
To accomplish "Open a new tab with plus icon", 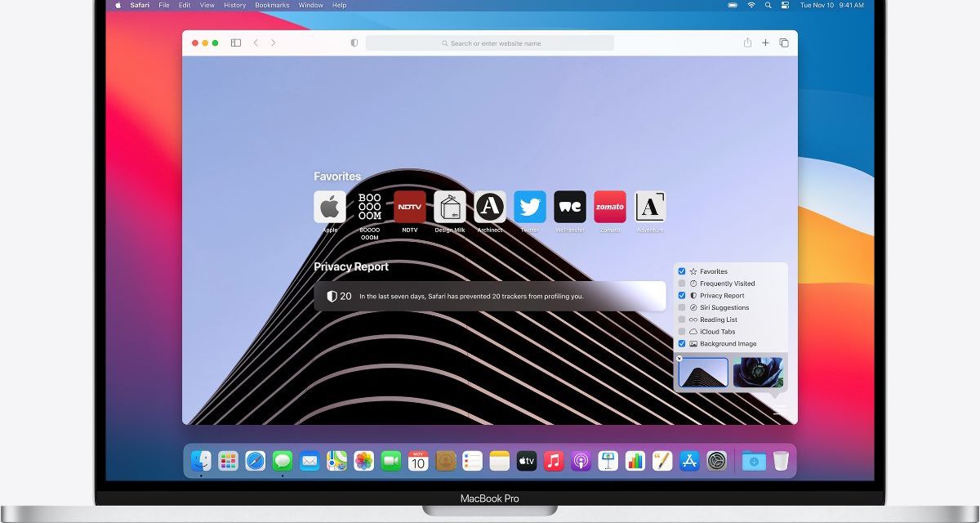I will (x=765, y=43).
